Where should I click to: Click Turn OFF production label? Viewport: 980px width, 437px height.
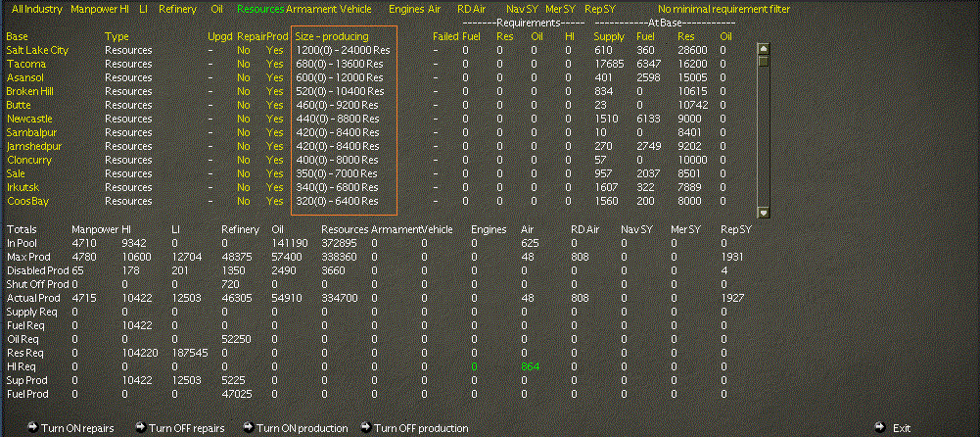[421, 428]
